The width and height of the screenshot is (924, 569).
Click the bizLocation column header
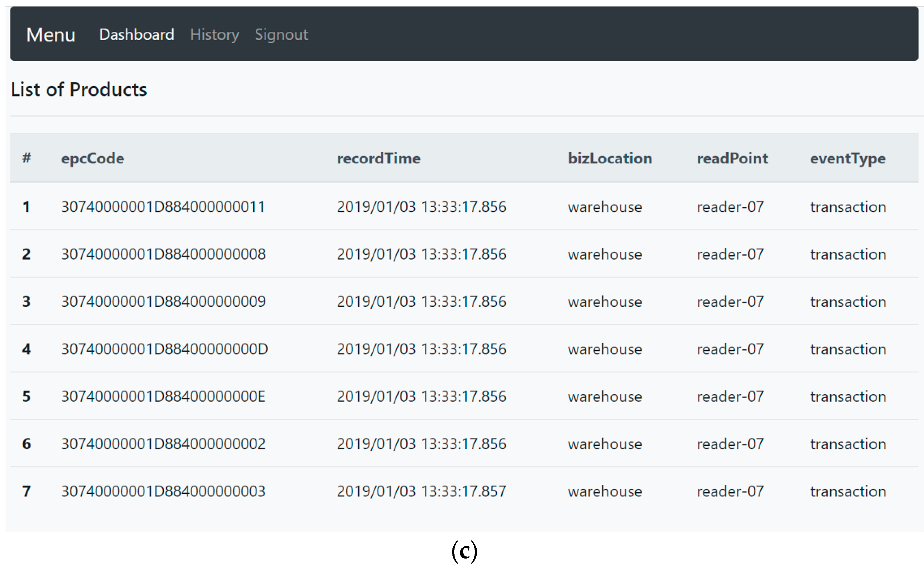point(610,159)
